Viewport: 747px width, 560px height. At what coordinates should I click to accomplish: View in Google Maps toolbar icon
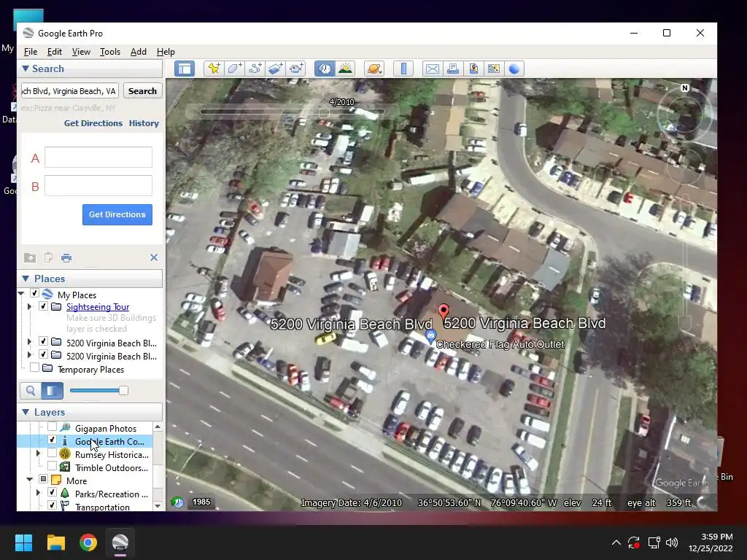494,69
